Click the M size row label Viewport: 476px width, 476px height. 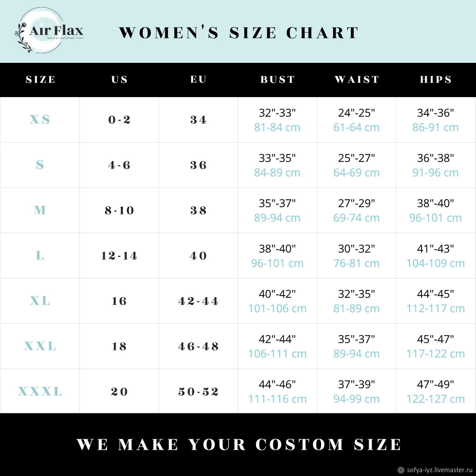(x=40, y=210)
